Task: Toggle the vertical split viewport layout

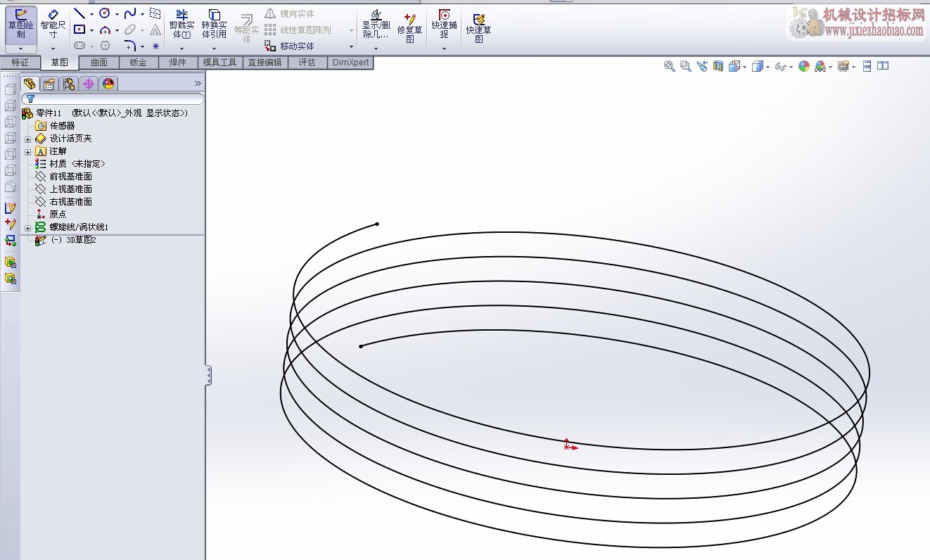Action: pos(882,66)
